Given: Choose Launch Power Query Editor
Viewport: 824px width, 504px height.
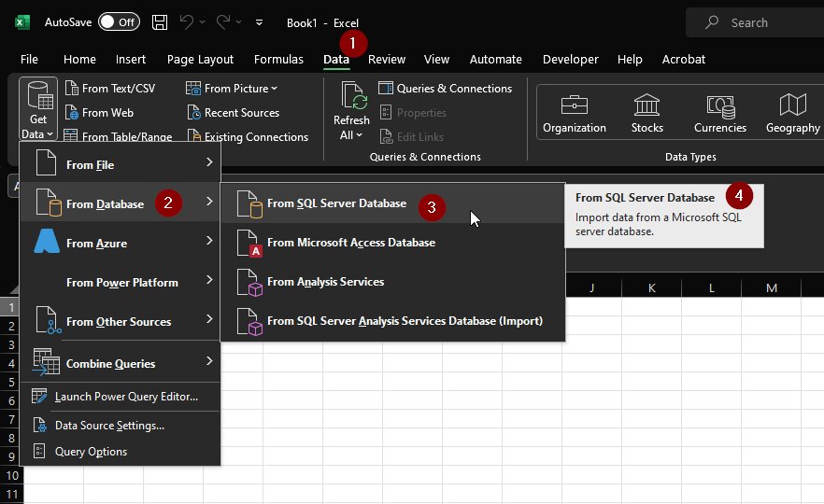Looking at the screenshot, I should pos(120,397).
